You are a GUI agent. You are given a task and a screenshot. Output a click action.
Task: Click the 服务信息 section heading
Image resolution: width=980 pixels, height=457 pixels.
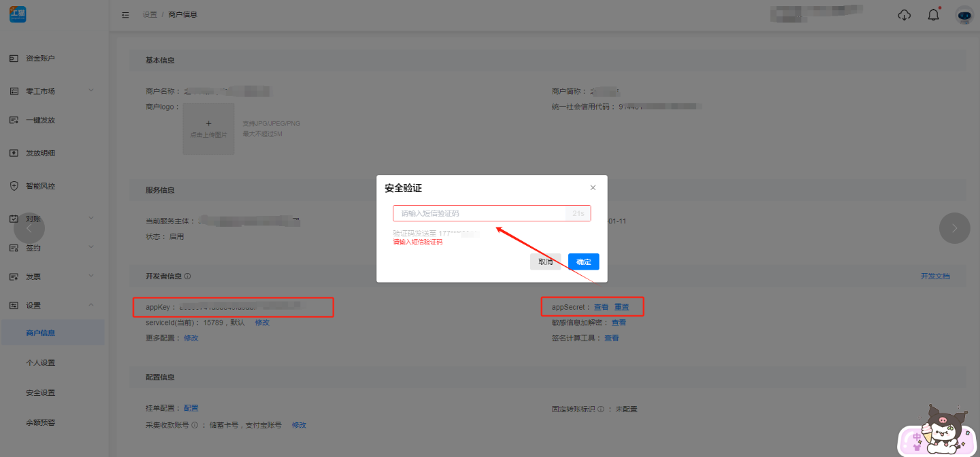coord(160,190)
